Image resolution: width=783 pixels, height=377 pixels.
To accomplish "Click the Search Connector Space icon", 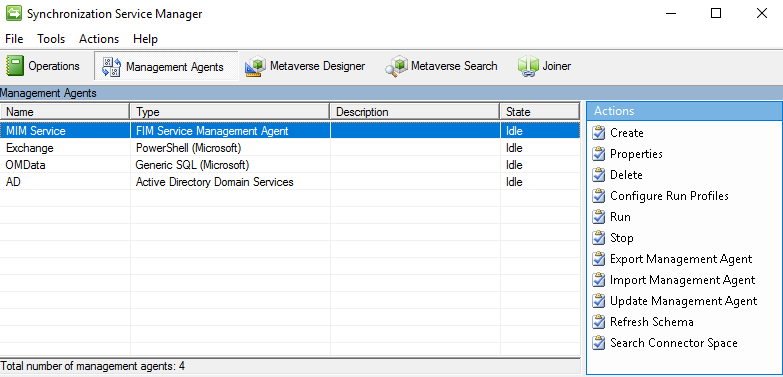I will coord(598,343).
